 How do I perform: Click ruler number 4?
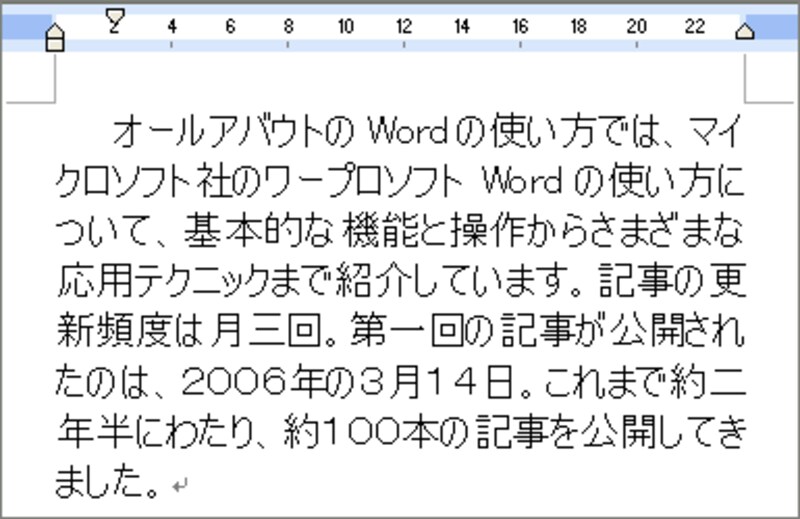pos(172,27)
